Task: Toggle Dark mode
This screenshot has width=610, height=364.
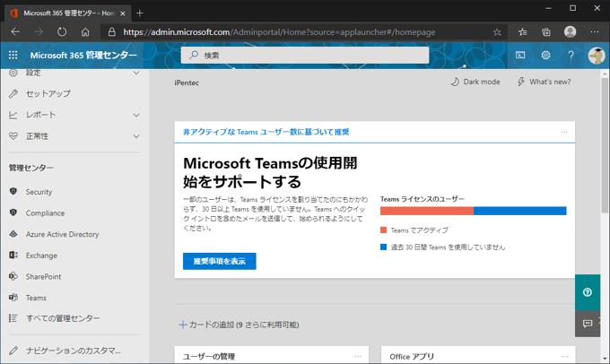Action: 475,82
